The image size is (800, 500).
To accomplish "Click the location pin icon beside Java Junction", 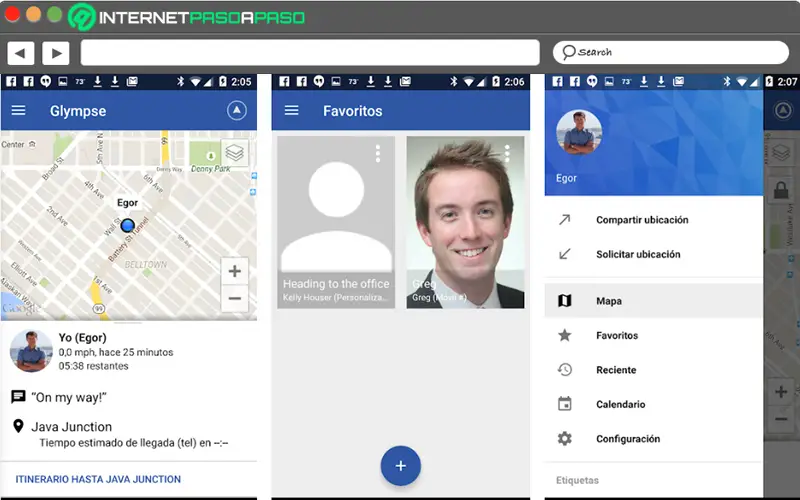I will pyautogui.click(x=18, y=426).
